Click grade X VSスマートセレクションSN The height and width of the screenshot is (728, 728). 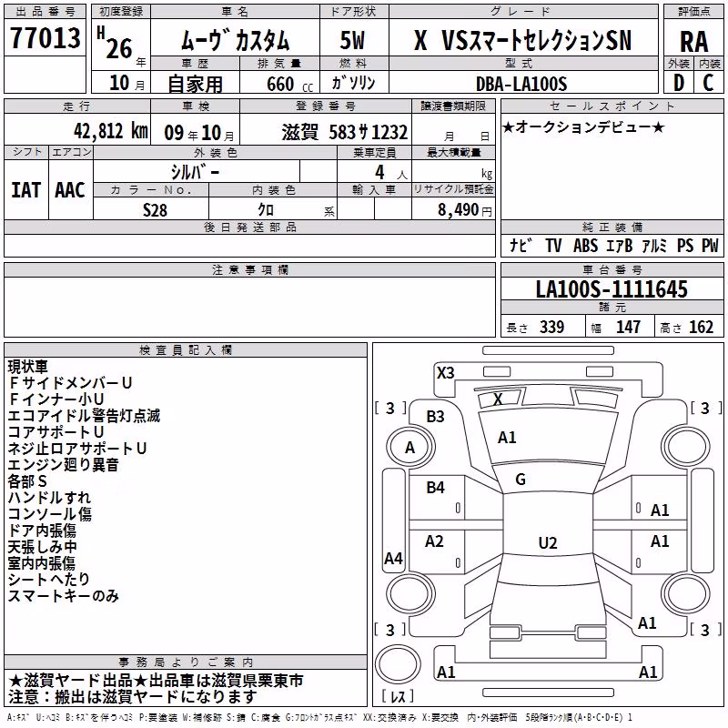pos(522,40)
